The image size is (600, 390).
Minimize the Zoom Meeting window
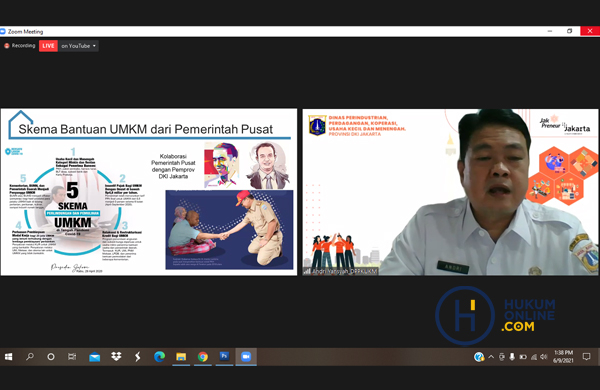[x=550, y=31]
